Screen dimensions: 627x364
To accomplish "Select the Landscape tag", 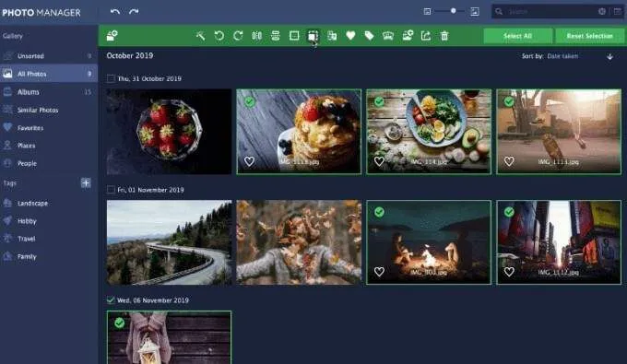I will click(49, 203).
